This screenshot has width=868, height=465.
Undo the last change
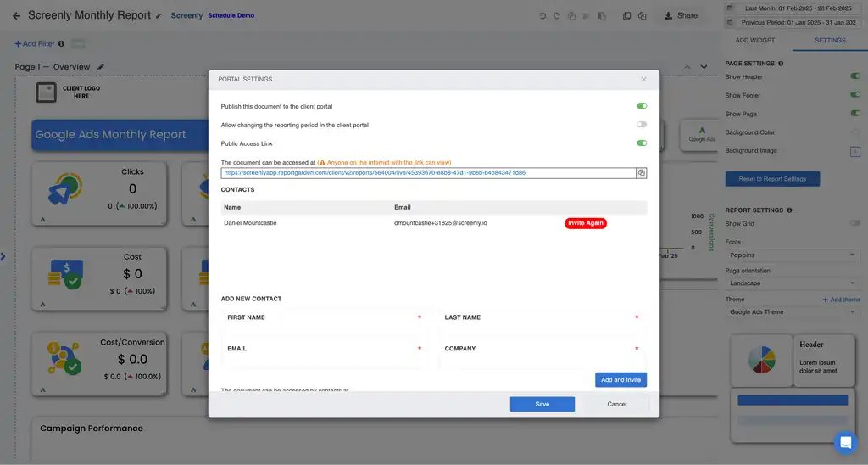click(542, 16)
